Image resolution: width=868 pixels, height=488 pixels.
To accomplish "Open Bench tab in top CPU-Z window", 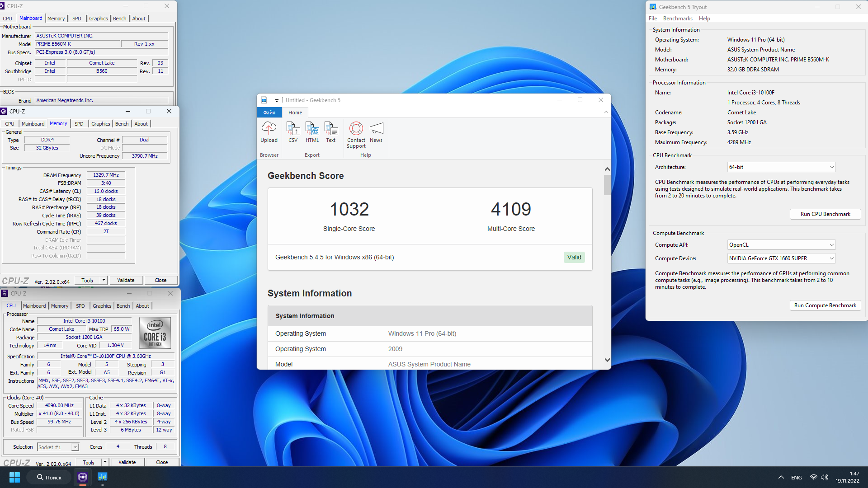I will pyautogui.click(x=120, y=19).
